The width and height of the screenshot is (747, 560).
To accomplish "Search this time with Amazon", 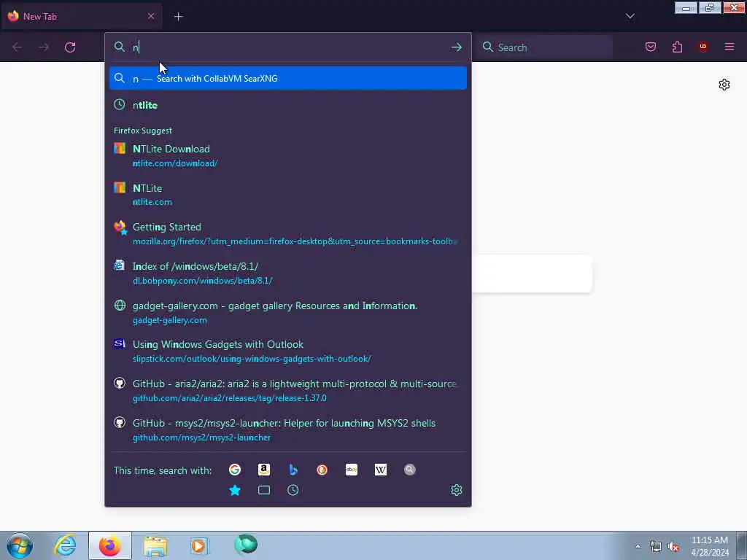I will point(264,470).
